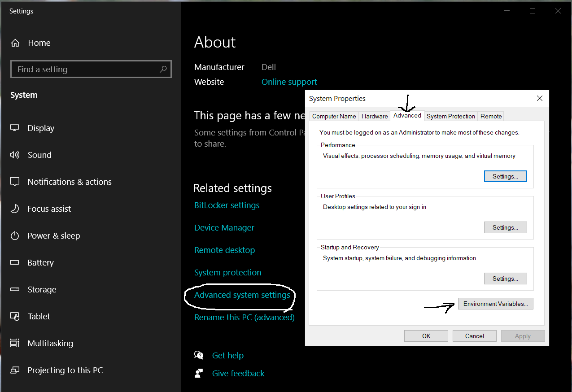Click the Give feedback link

239,374
